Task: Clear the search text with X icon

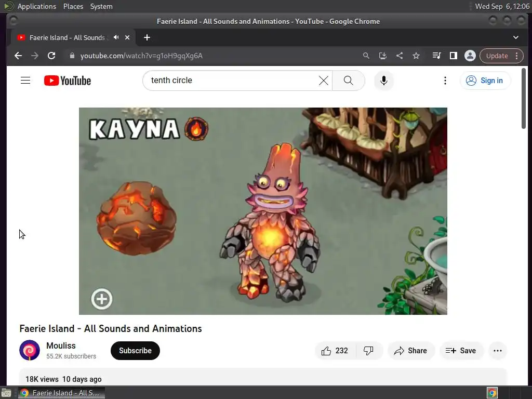Action: coord(324,81)
